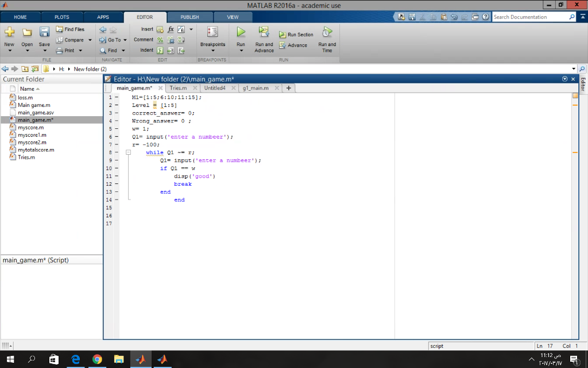Toggle breakpoint on line 10
The height and width of the screenshot is (368, 588).
pyautogui.click(x=117, y=168)
